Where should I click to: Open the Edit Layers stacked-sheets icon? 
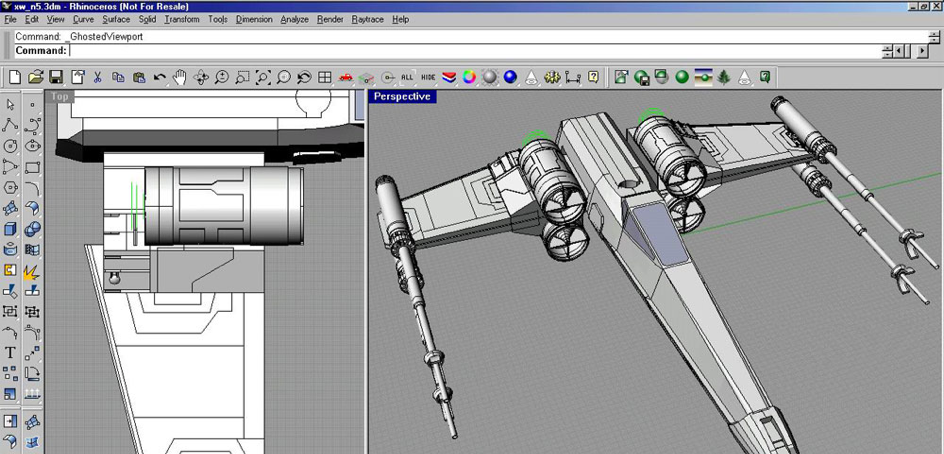pyautogui.click(x=448, y=77)
